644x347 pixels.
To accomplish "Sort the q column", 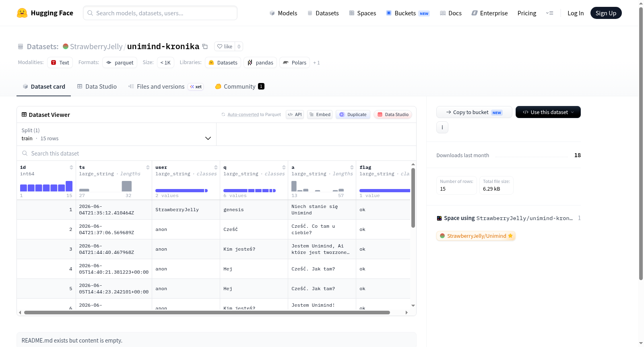I will (284, 167).
